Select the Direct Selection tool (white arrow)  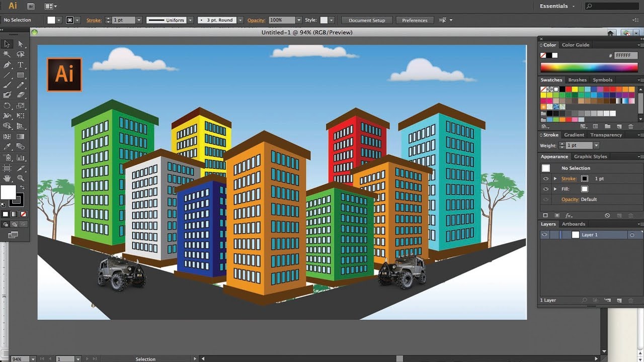coord(21,44)
